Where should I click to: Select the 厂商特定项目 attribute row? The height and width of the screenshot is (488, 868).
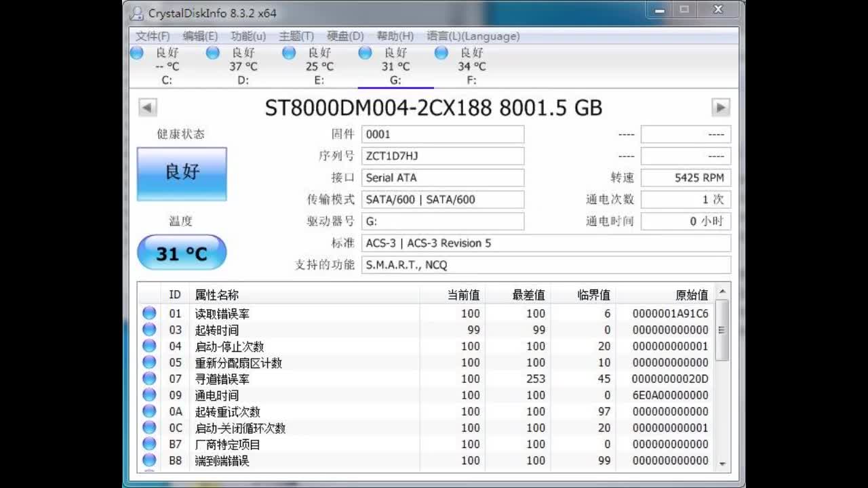point(427,444)
